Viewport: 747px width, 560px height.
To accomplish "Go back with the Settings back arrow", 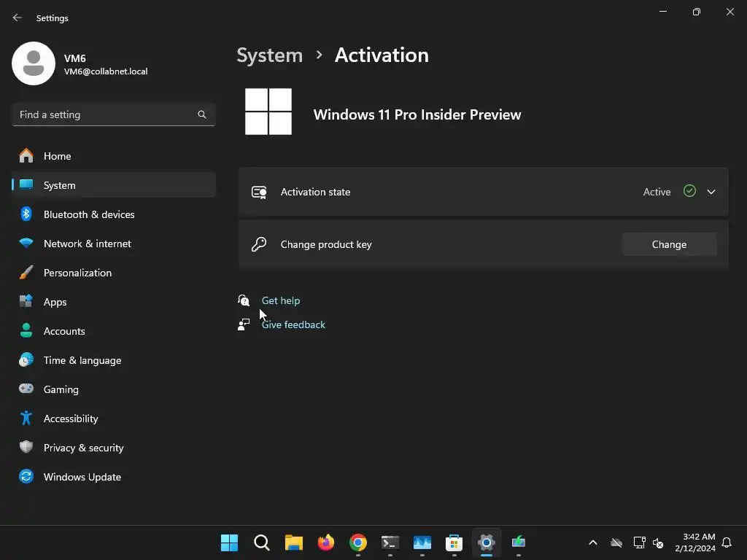I will 18,17.
